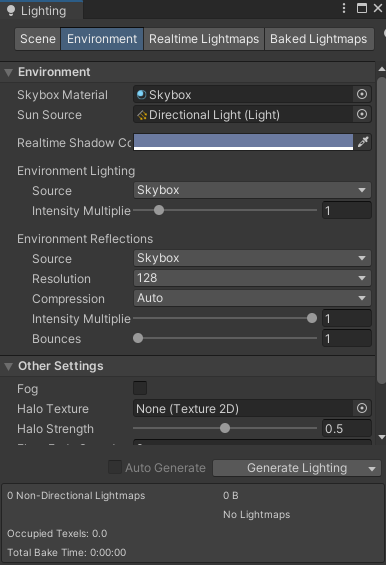Open the Realtime Shadow Color swatch
Viewport: 386px width, 565px height.
[243, 142]
